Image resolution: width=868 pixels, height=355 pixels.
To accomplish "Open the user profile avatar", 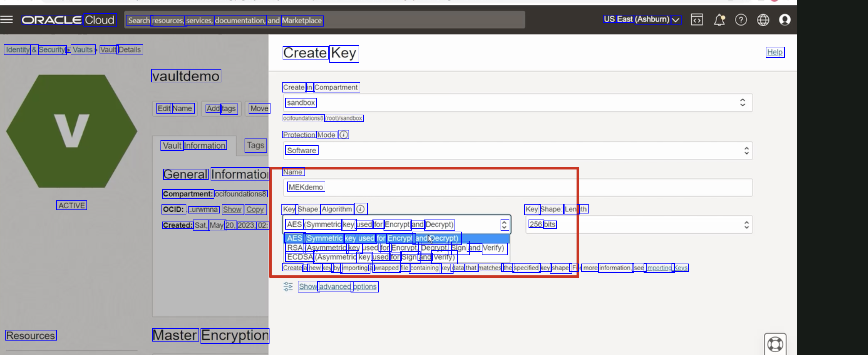I will point(785,20).
